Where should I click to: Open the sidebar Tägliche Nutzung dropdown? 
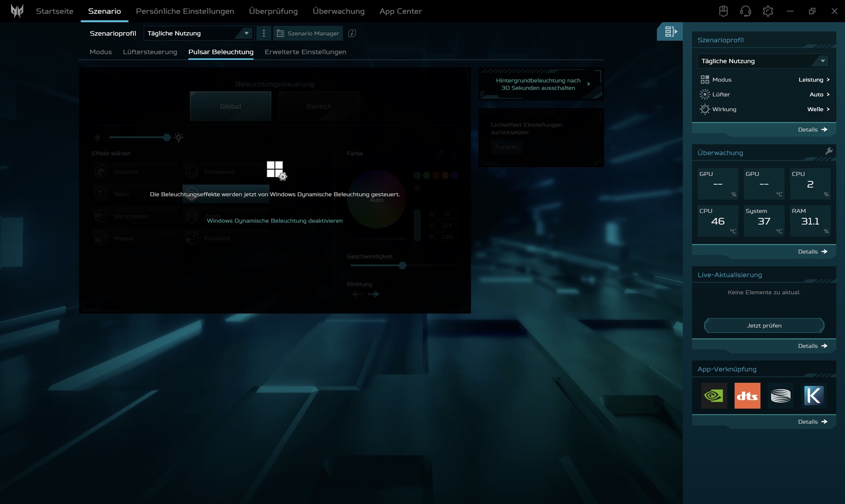pos(764,61)
